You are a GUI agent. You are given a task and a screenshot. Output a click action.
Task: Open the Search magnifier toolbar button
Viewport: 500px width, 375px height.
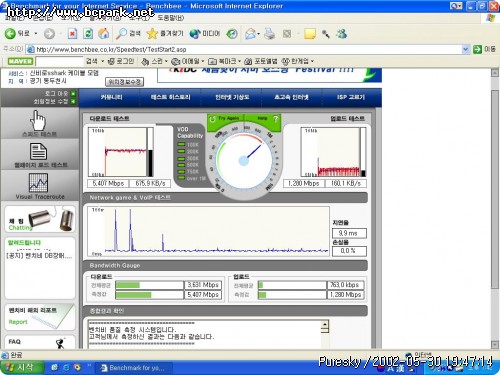[x=128, y=34]
